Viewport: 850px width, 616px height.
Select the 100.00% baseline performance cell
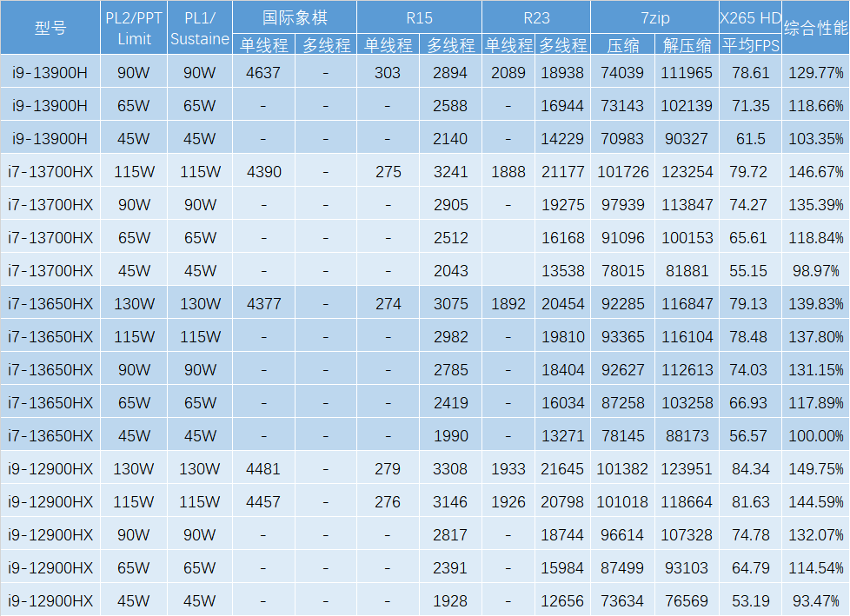(815, 436)
